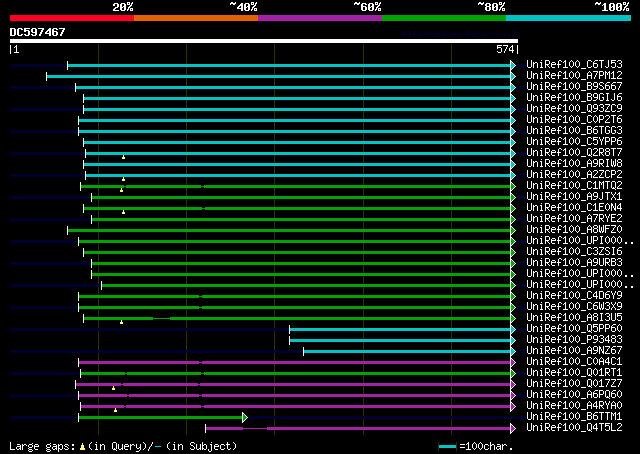The width and height of the screenshot is (640, 454).
Task: Select the UniRef100_A6PQ60 label
Action: 574,395
